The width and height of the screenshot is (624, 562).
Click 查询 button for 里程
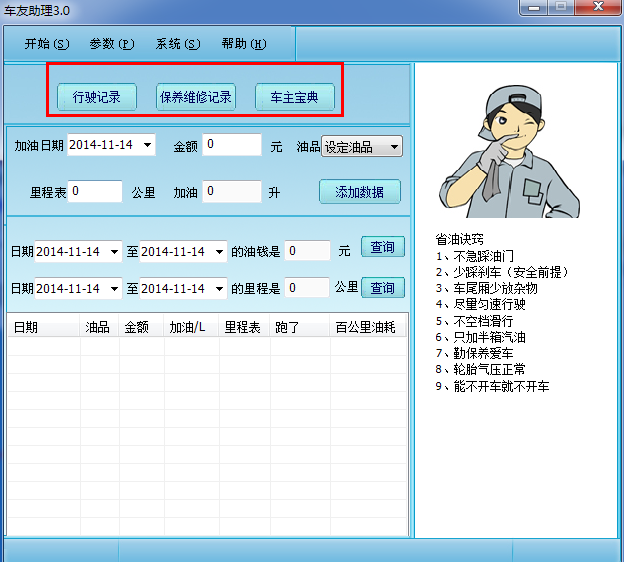(382, 288)
